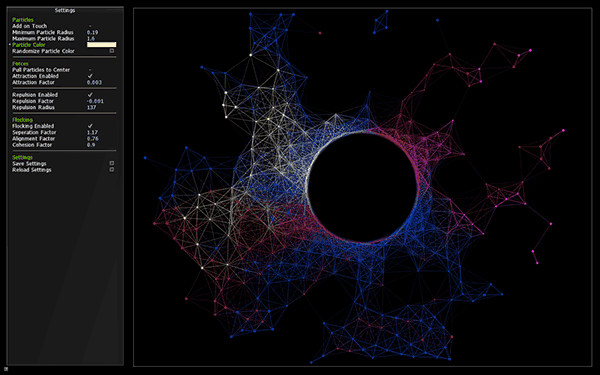The width and height of the screenshot is (600, 375).
Task: Select the Maximum Particle Radius value 1.6
Action: [91, 39]
